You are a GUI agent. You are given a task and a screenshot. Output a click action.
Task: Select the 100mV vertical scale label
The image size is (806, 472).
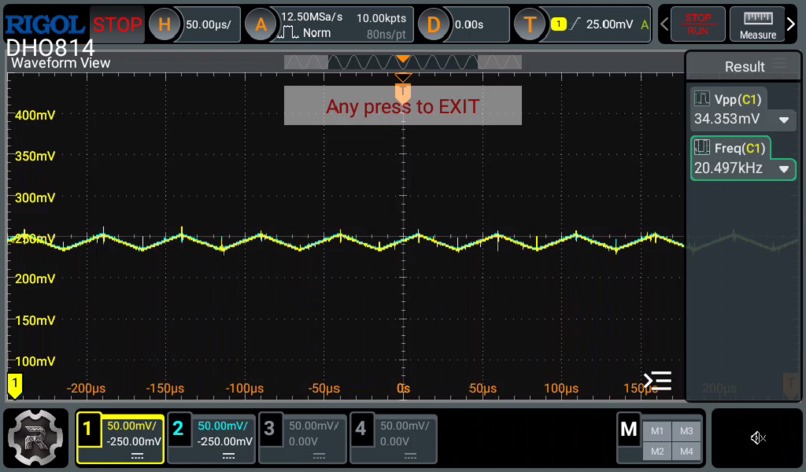click(x=34, y=361)
